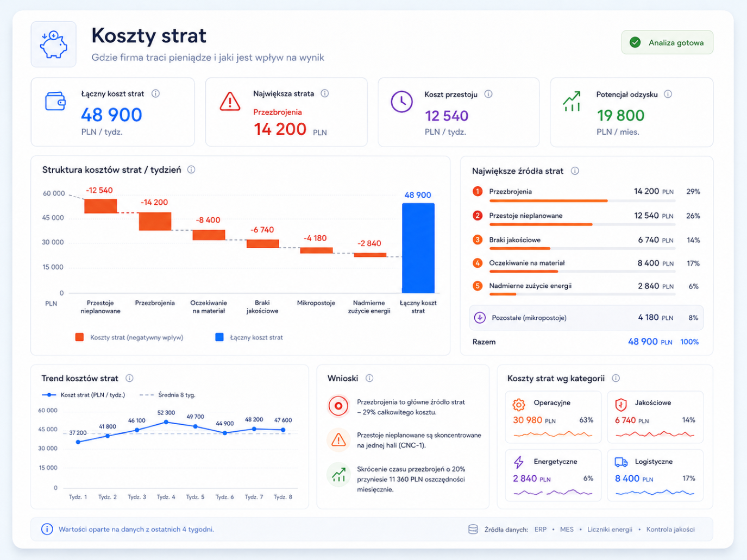Screen dimensions: 747x560
Task: Click the info icon in footer note
Action: pyautogui.click(x=47, y=529)
